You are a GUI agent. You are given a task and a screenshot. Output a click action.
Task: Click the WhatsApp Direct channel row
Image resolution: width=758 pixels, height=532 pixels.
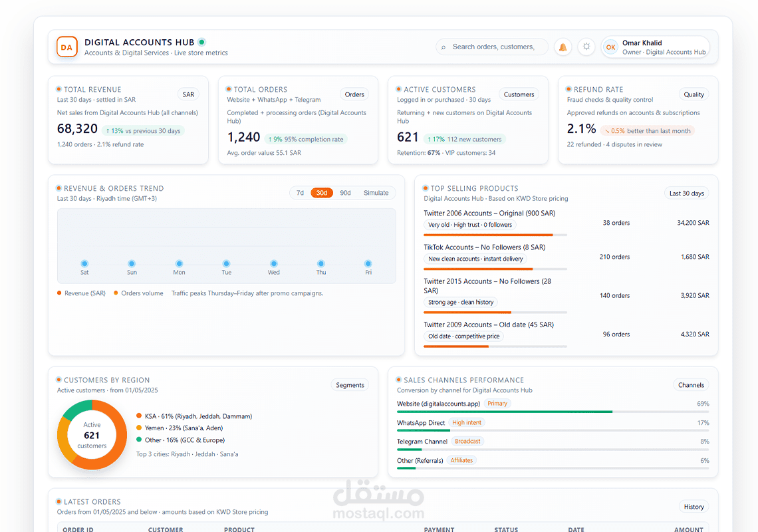coord(553,425)
